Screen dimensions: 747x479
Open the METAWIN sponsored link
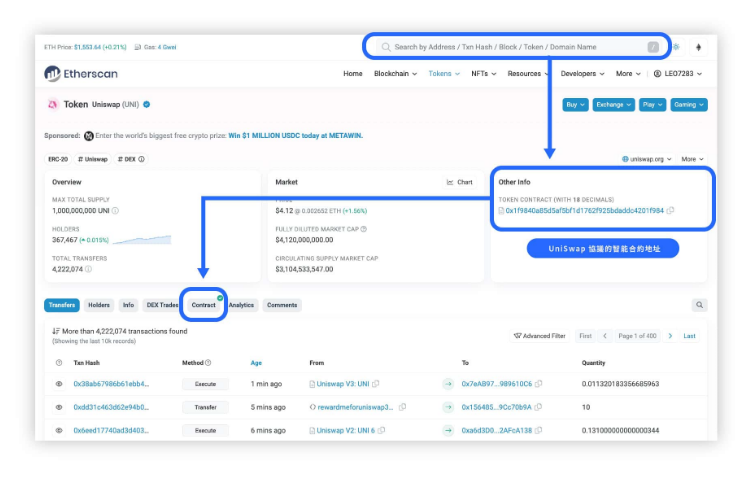click(x=295, y=136)
